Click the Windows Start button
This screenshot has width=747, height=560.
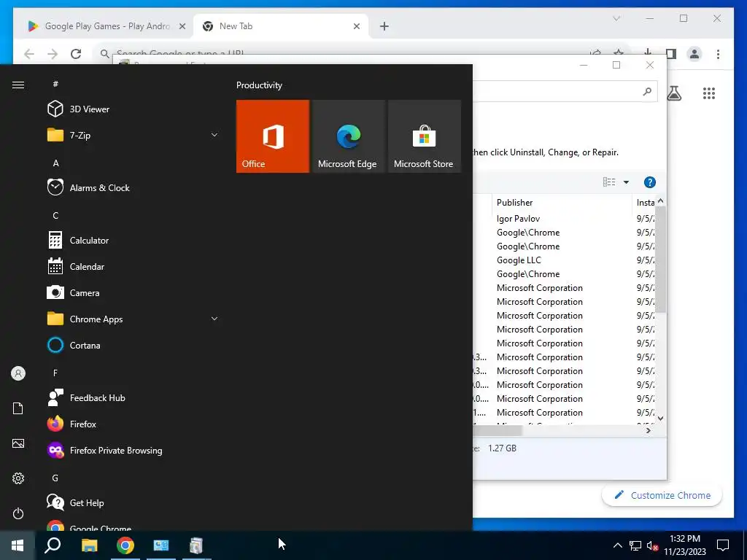18,545
